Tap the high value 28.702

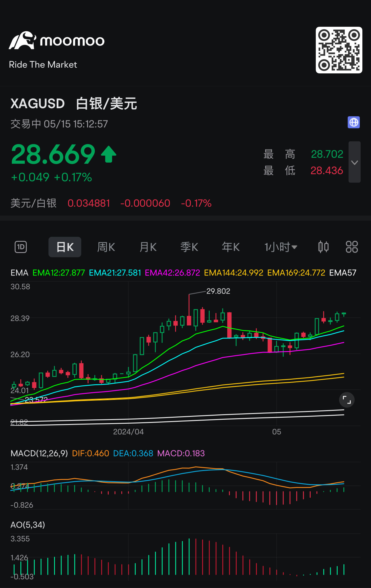tap(327, 154)
